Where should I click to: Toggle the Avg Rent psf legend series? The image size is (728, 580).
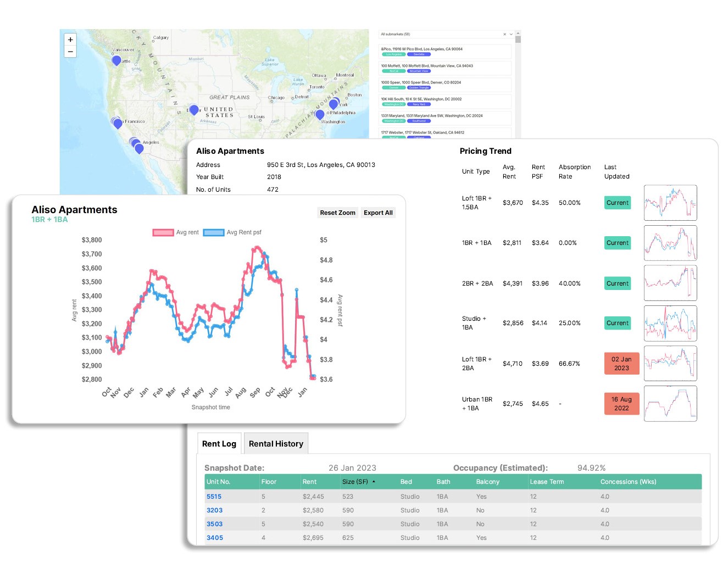point(245,232)
